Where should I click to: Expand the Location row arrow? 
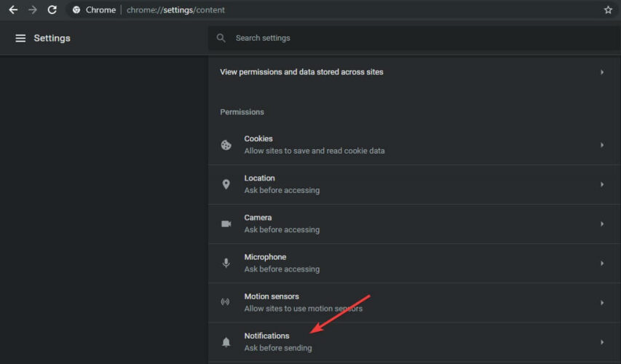[x=602, y=184]
